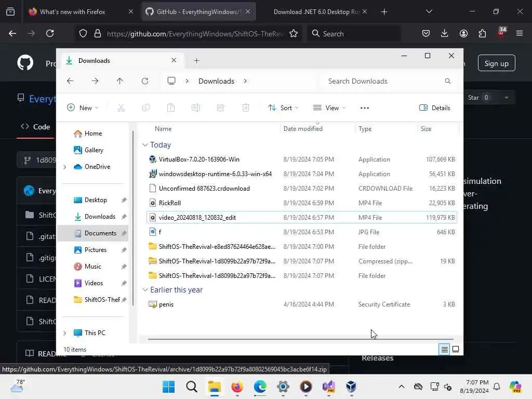Sort by Name column header
Image resolution: width=532 pixels, height=399 pixels.
(x=163, y=129)
